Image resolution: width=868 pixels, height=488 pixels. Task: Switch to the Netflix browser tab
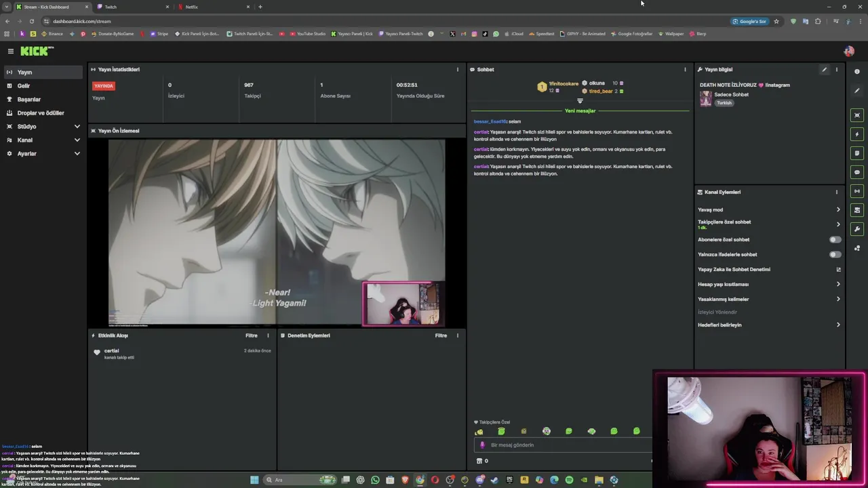213,7
